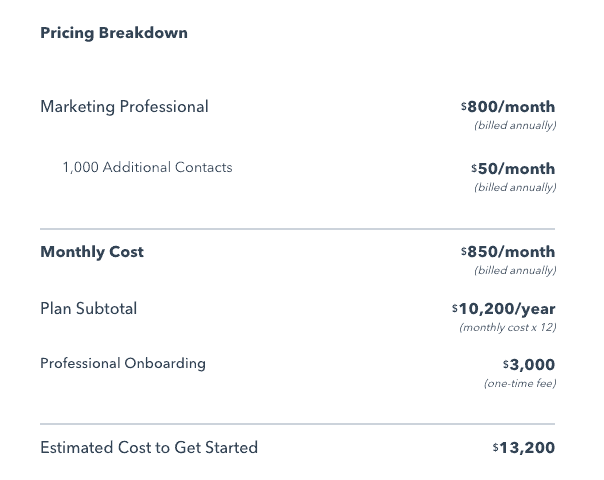Click the $10,200/year subtotal amount

click(x=504, y=309)
